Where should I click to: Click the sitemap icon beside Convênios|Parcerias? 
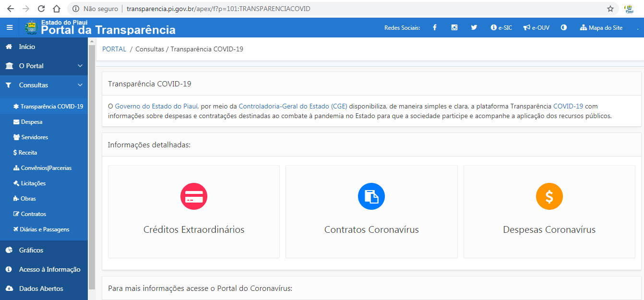pyautogui.click(x=16, y=168)
